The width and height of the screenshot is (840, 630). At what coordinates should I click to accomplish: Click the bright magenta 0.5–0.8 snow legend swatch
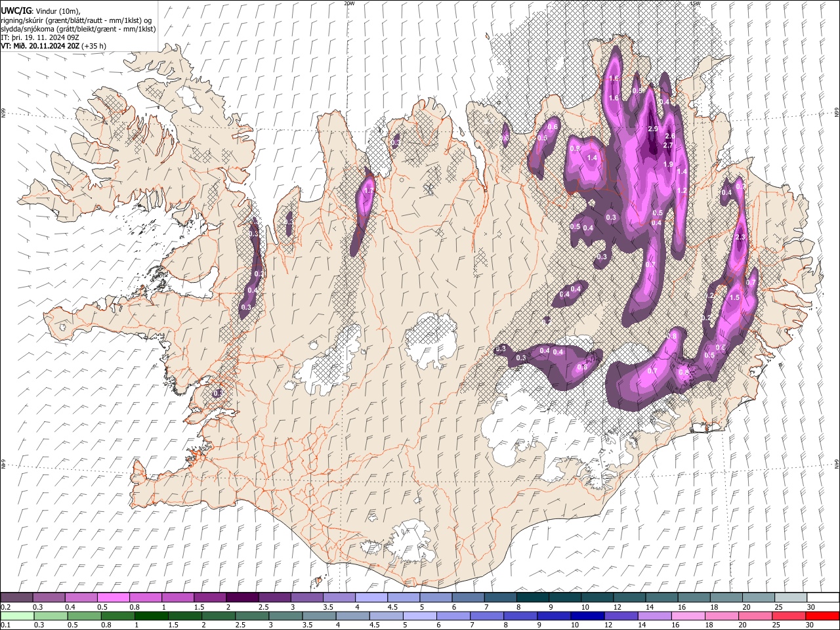113,597
